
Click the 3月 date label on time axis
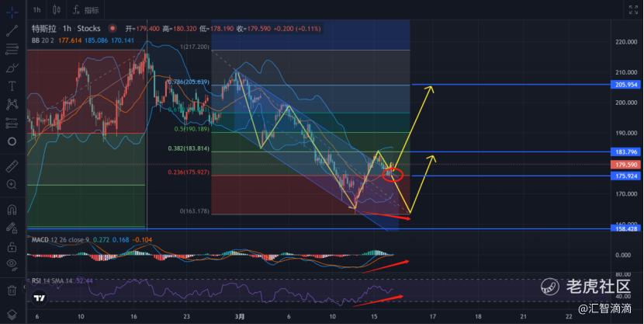coord(241,316)
